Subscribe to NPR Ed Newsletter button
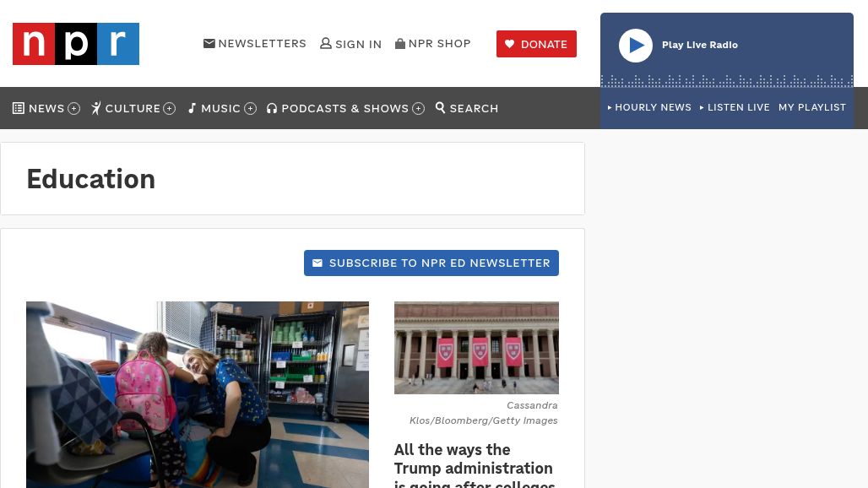The image size is (868, 488). [431, 263]
